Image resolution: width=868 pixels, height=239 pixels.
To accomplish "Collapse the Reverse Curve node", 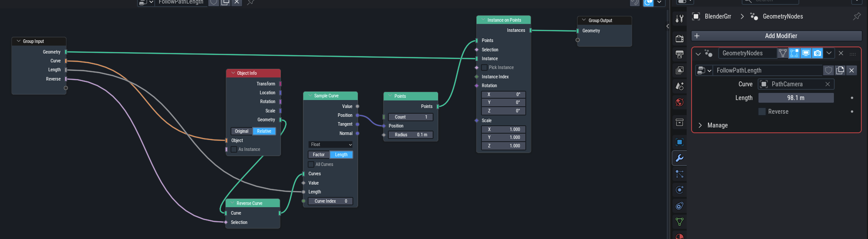I will click(232, 203).
